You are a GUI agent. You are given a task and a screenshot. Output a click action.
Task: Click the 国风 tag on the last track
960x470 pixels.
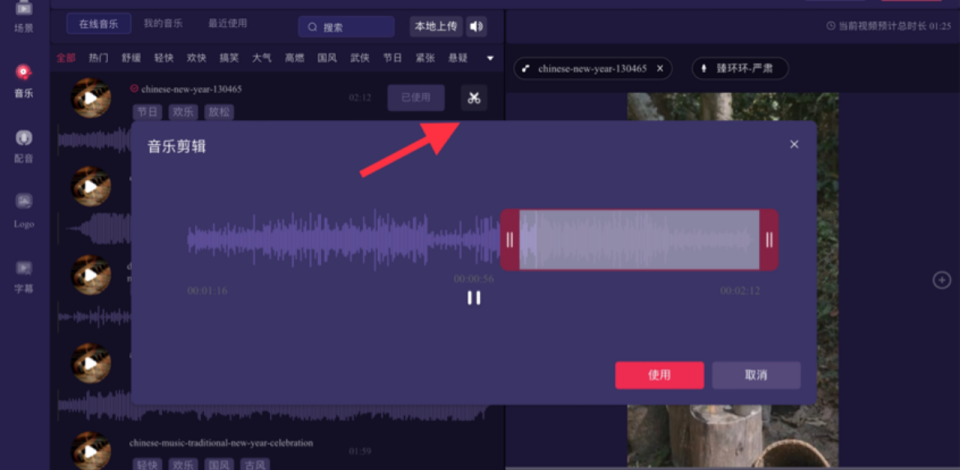tap(219, 465)
